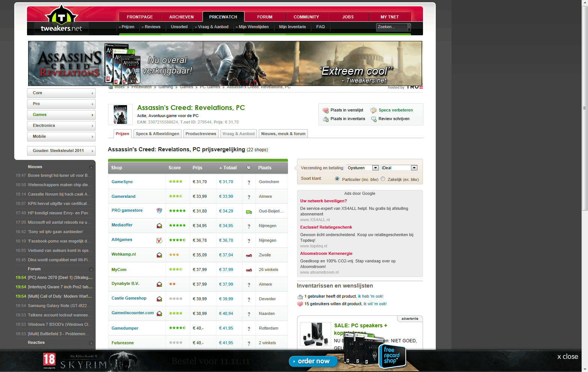Screen dimensions: 588x372
Task: Click the red delivery icon in MyCom row
Action: [x=249, y=270]
